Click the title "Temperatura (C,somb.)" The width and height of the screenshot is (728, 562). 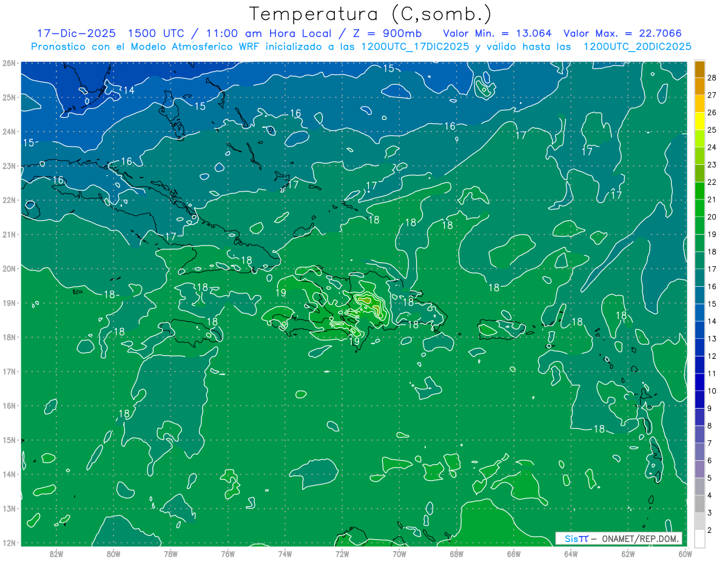pos(371,14)
